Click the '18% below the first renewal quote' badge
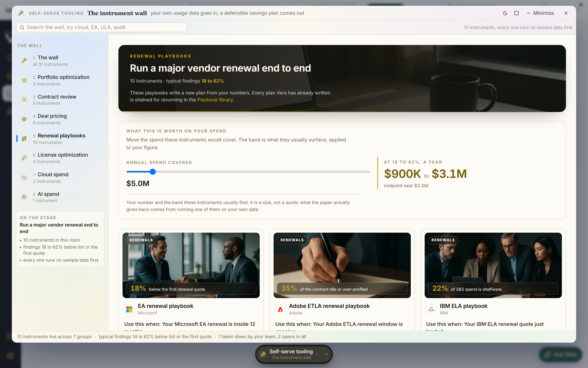The width and height of the screenshot is (588, 368). (x=191, y=289)
